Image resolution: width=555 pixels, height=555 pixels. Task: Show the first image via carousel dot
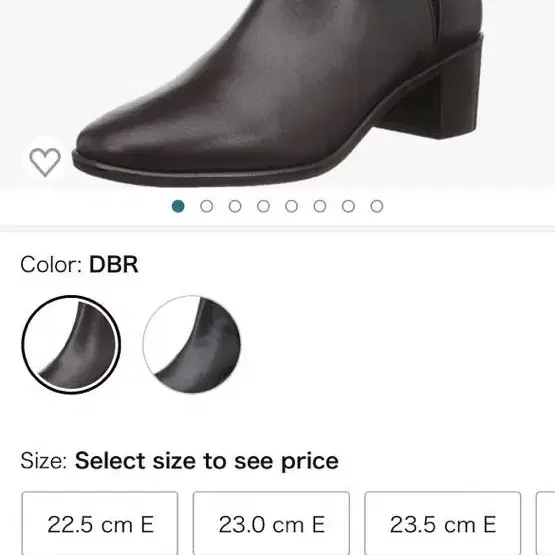(178, 206)
